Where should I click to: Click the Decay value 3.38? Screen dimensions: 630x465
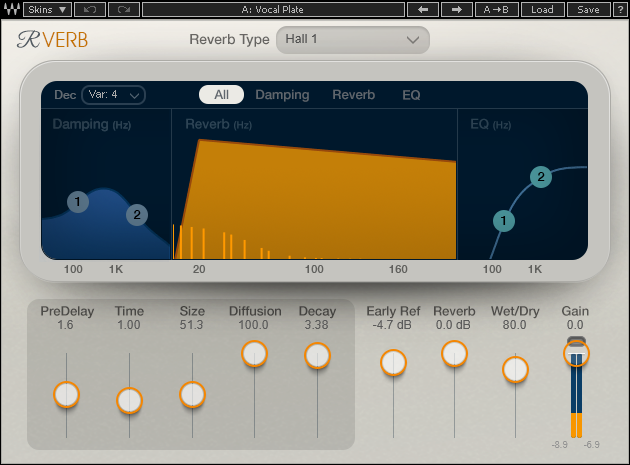(x=316, y=325)
